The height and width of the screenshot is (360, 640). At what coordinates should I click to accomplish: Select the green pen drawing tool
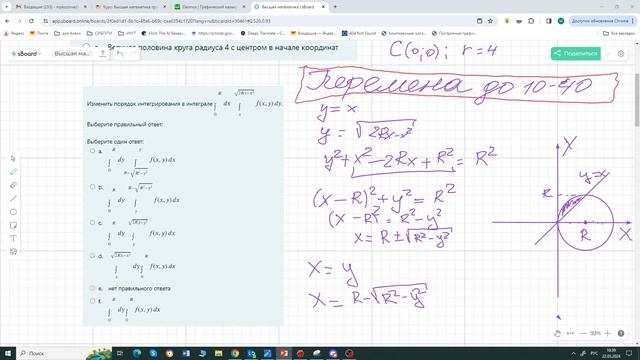coord(13,172)
